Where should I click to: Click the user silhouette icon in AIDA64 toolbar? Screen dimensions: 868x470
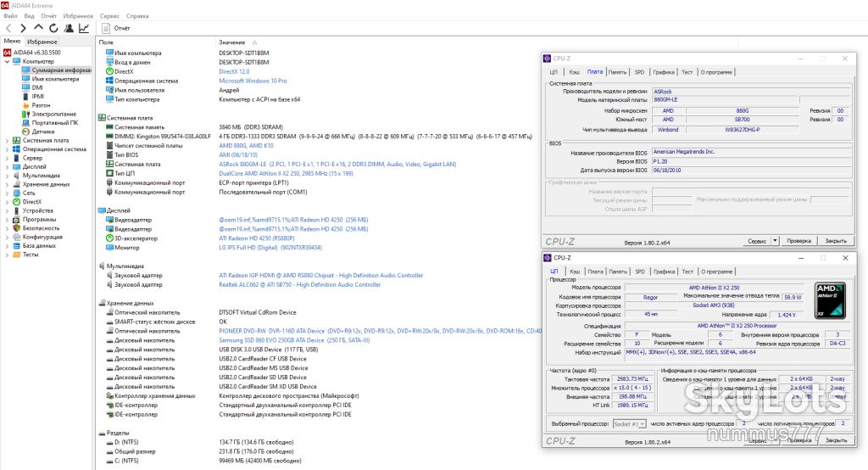[70, 28]
